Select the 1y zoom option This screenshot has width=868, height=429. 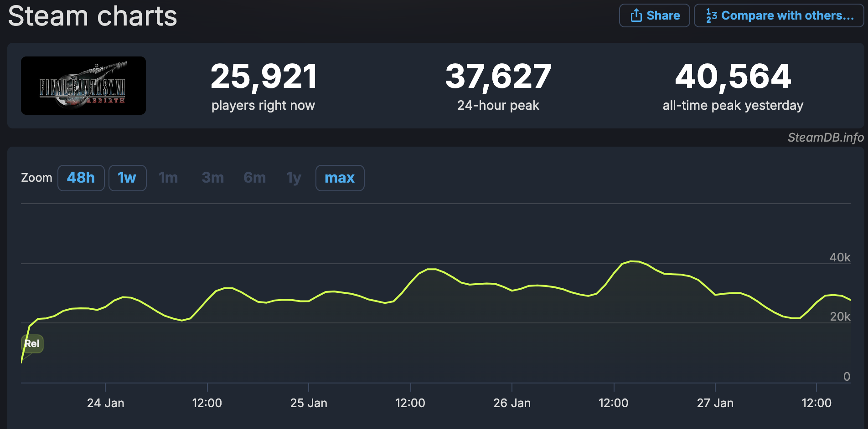[294, 178]
